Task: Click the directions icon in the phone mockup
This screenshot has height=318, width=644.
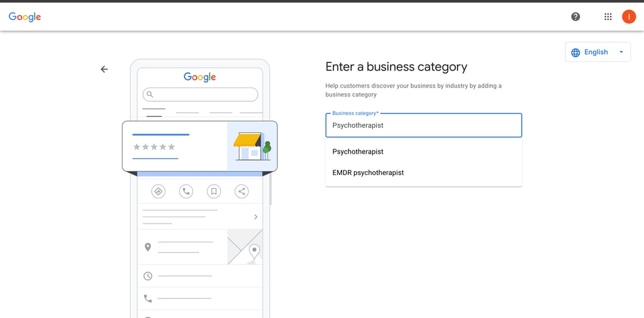Action: click(x=158, y=191)
